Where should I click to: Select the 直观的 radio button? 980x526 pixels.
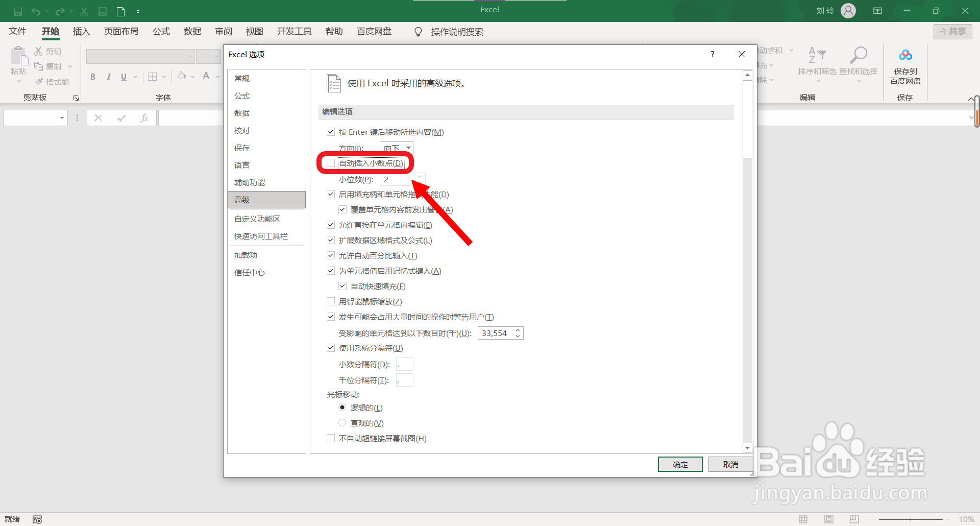pyautogui.click(x=342, y=422)
